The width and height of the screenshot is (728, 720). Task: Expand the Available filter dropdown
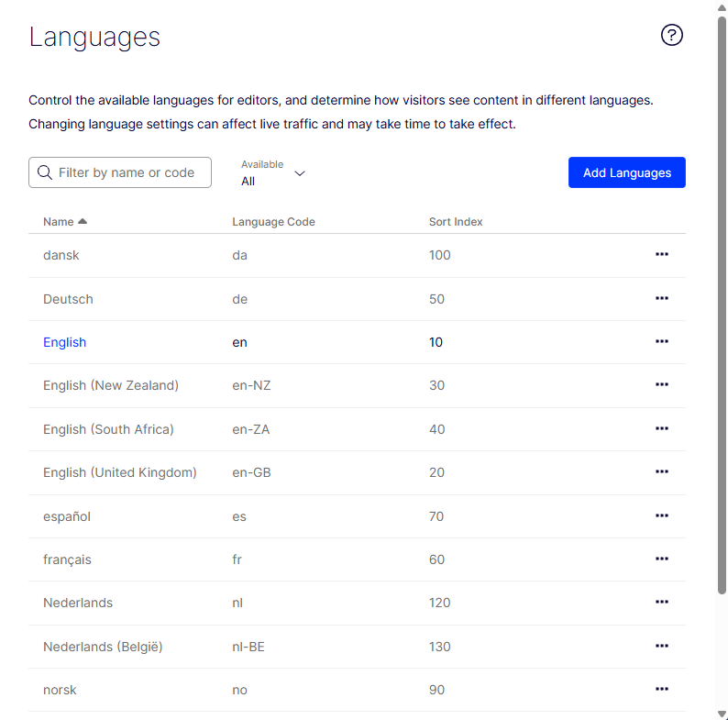click(x=273, y=172)
